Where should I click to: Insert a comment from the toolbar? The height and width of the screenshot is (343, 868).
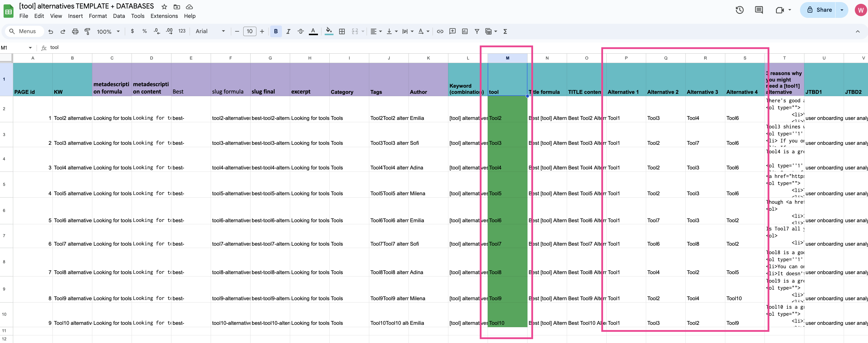tap(452, 31)
